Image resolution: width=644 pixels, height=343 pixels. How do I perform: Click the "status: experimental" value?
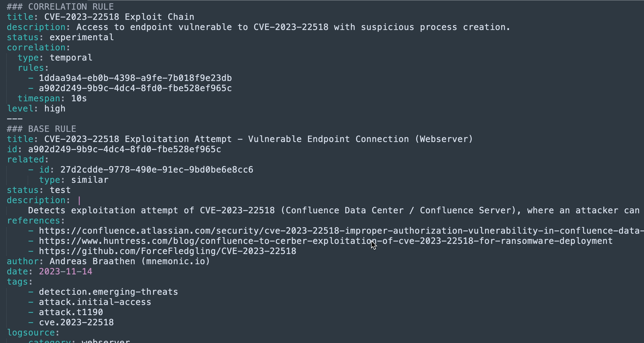(x=82, y=37)
